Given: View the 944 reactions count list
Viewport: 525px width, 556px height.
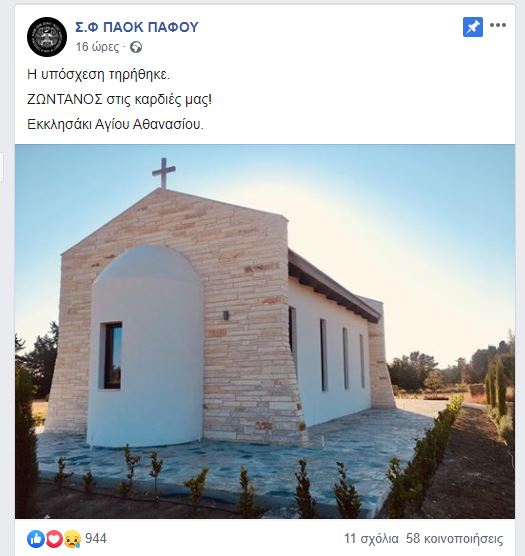Looking at the screenshot, I should (96, 539).
